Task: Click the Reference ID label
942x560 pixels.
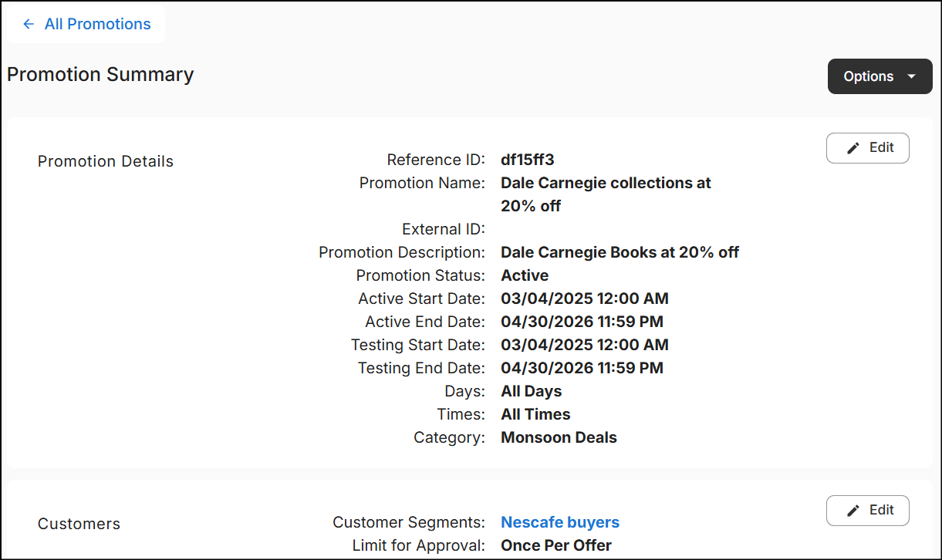Action: 436,160
